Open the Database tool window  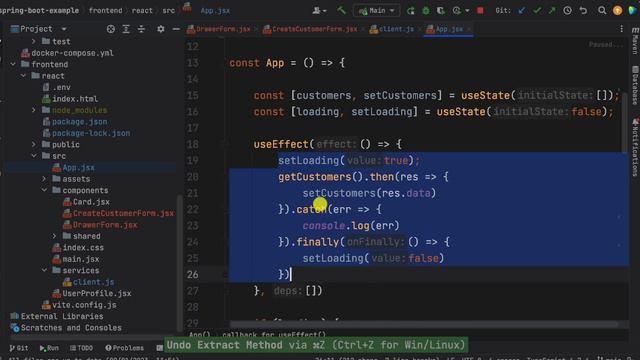(635, 85)
